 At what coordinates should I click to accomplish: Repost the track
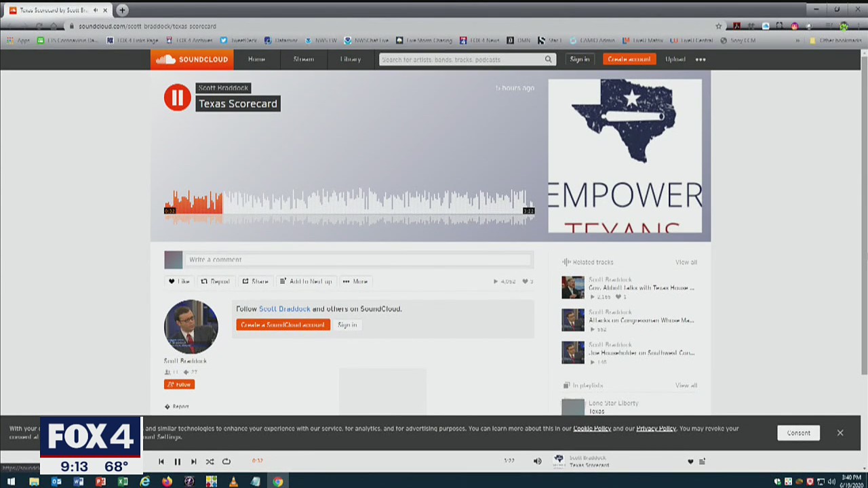[215, 281]
